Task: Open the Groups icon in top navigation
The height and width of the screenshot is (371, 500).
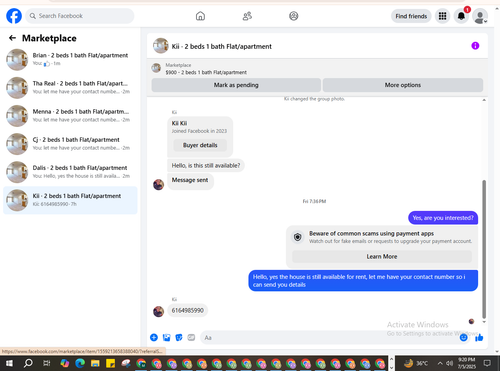Action: (x=294, y=16)
